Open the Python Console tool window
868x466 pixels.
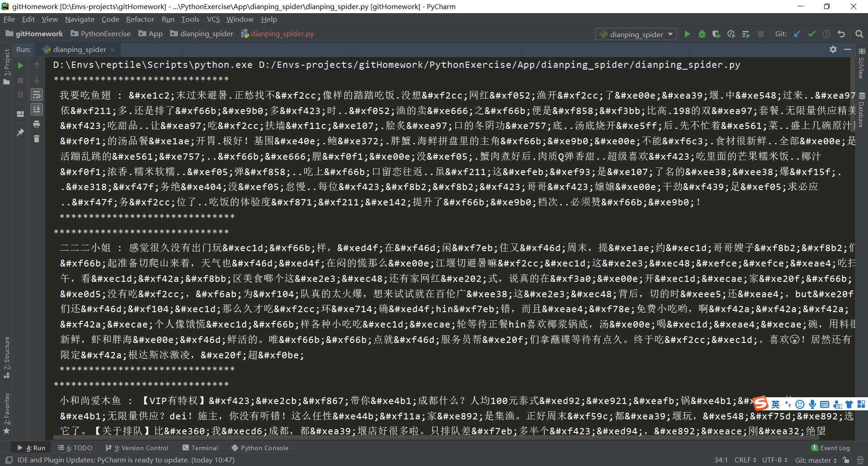[260, 448]
